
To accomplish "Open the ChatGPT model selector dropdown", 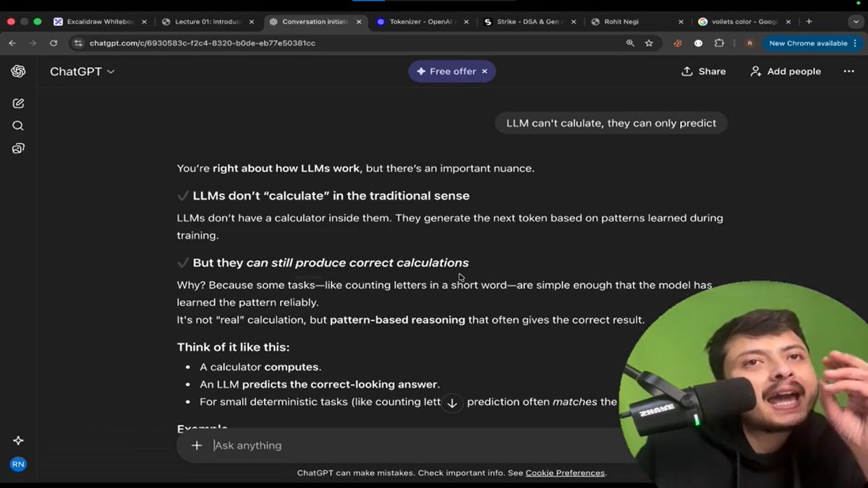I will point(82,72).
